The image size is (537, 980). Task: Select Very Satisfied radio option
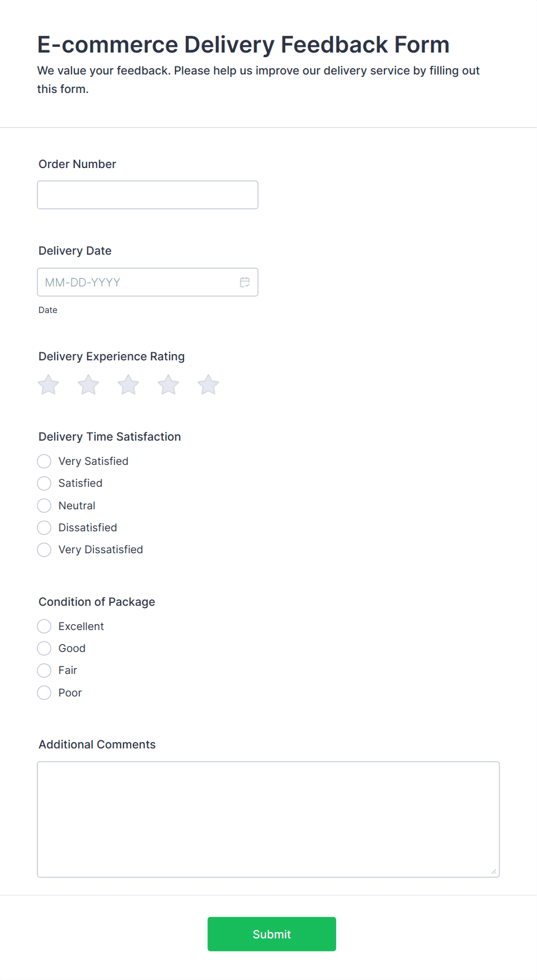tap(44, 461)
